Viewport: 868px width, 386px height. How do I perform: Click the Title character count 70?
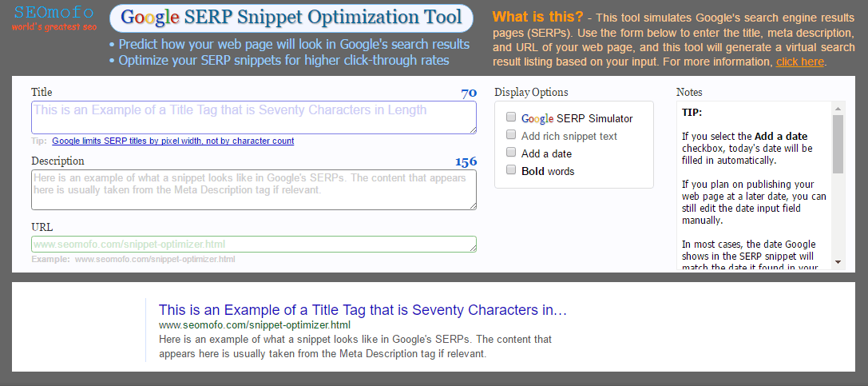pos(469,93)
